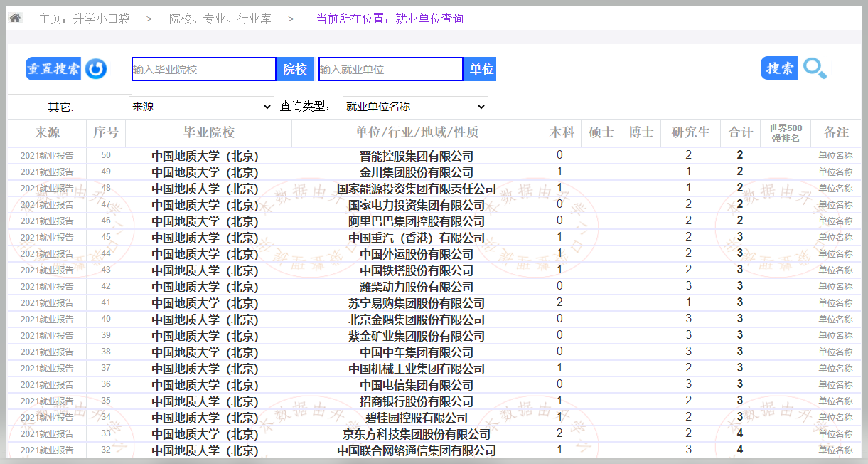Click the 院校 button beside school input

pyautogui.click(x=295, y=69)
